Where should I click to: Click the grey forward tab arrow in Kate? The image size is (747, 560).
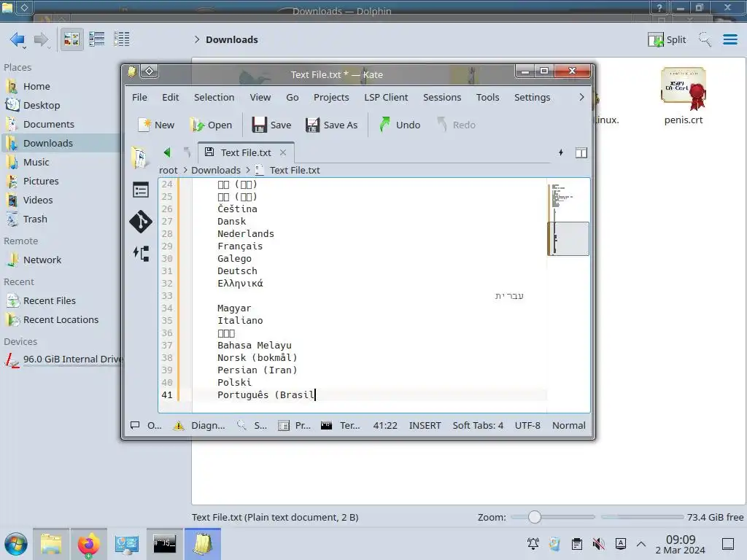[187, 152]
